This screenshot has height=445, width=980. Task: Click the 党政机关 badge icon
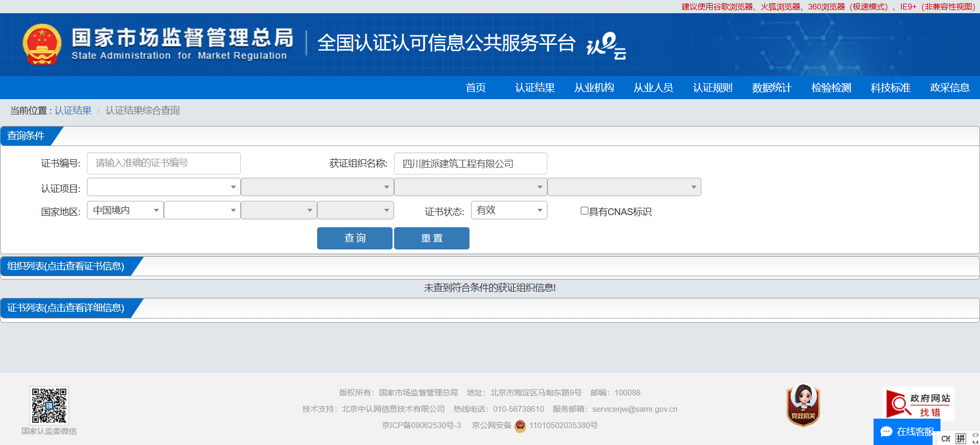pyautogui.click(x=803, y=405)
